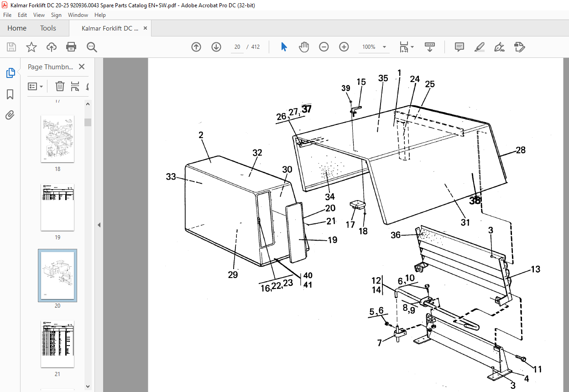
Task: Activate the Selection arrow tool
Action: pos(284,47)
